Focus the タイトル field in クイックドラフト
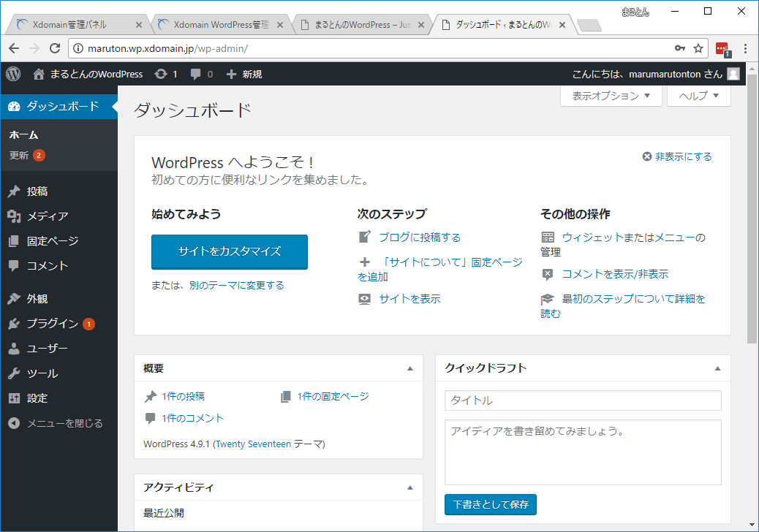759x532 pixels. click(x=583, y=400)
